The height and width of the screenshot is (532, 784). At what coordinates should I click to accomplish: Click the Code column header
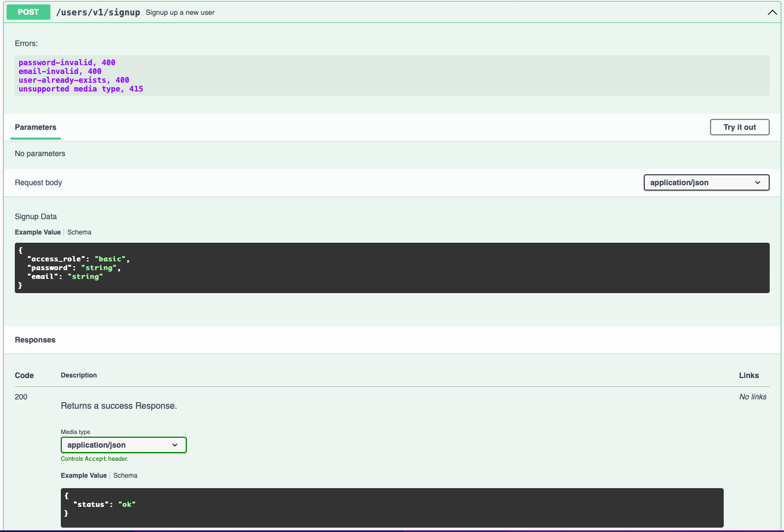[x=24, y=375]
